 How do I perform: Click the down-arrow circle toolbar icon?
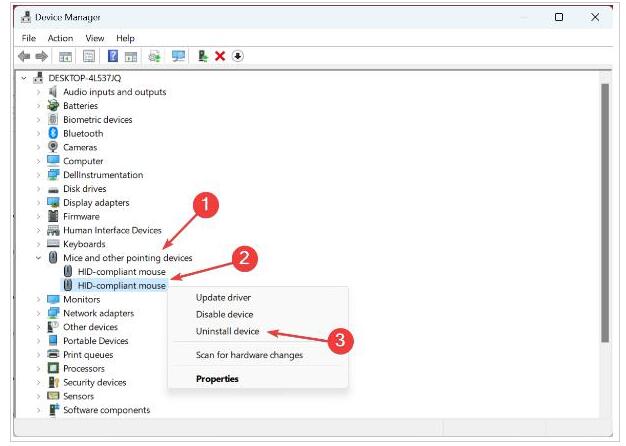pyautogui.click(x=238, y=56)
